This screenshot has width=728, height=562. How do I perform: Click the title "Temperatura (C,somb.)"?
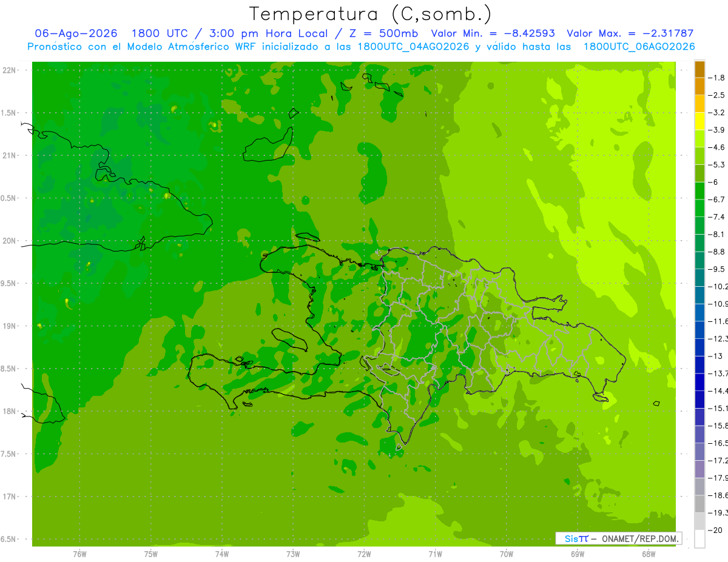[371, 14]
